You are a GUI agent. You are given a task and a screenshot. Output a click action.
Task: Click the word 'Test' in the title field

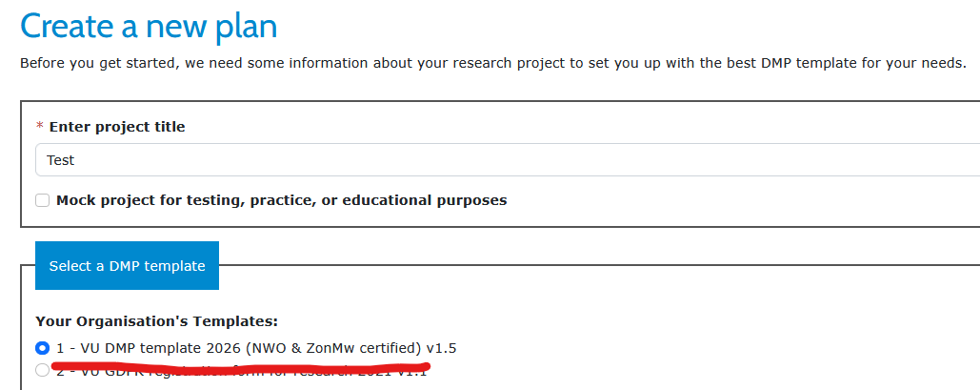(x=61, y=161)
